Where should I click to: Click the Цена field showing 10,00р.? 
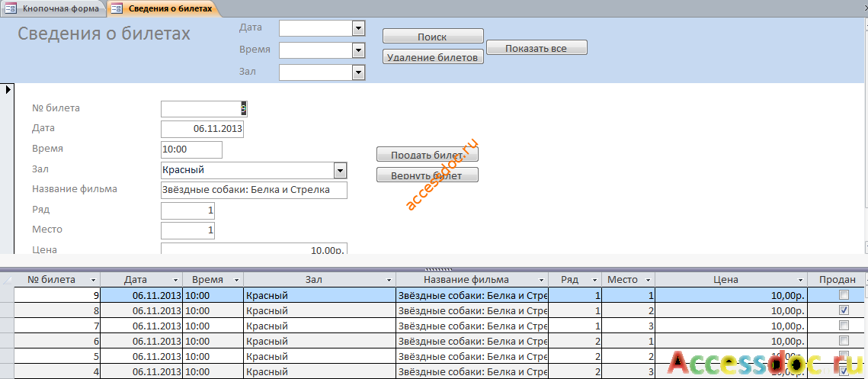click(x=254, y=249)
